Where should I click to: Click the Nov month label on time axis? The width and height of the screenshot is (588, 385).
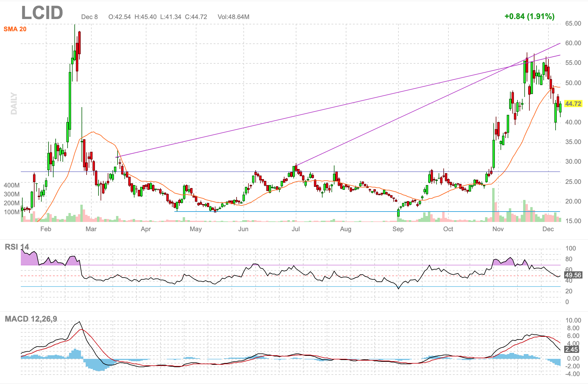[498, 229]
